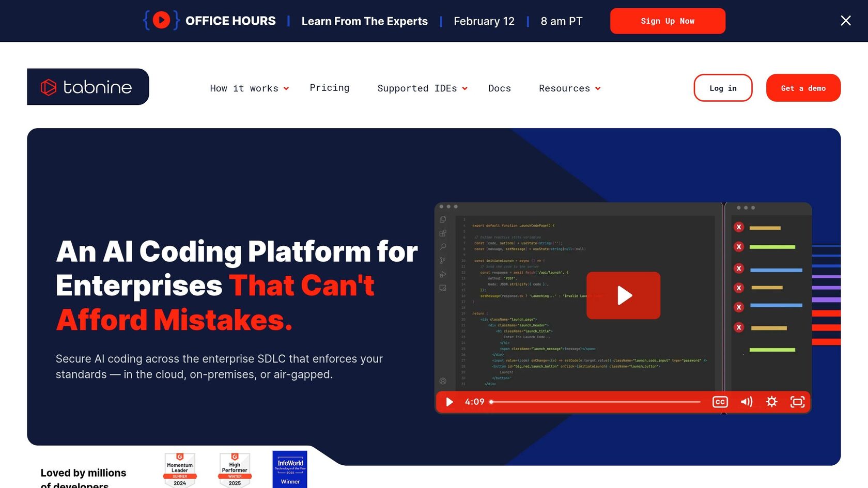This screenshot has height=488, width=868.
Task: Open the Docs link
Action: pyautogui.click(x=500, y=88)
